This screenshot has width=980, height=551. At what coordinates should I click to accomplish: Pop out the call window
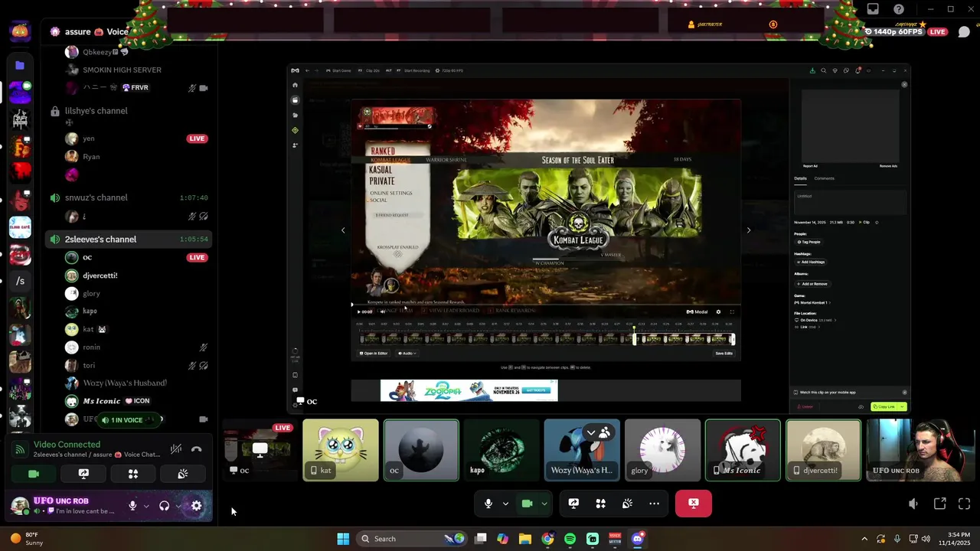[939, 504]
